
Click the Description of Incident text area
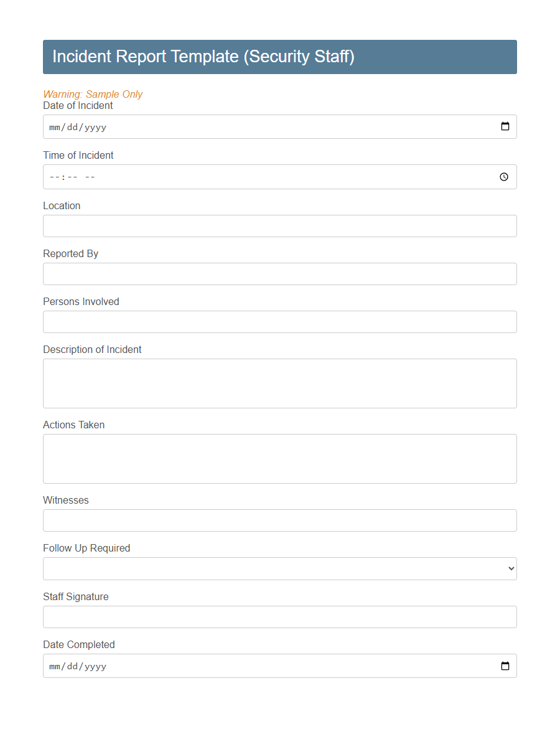279,383
